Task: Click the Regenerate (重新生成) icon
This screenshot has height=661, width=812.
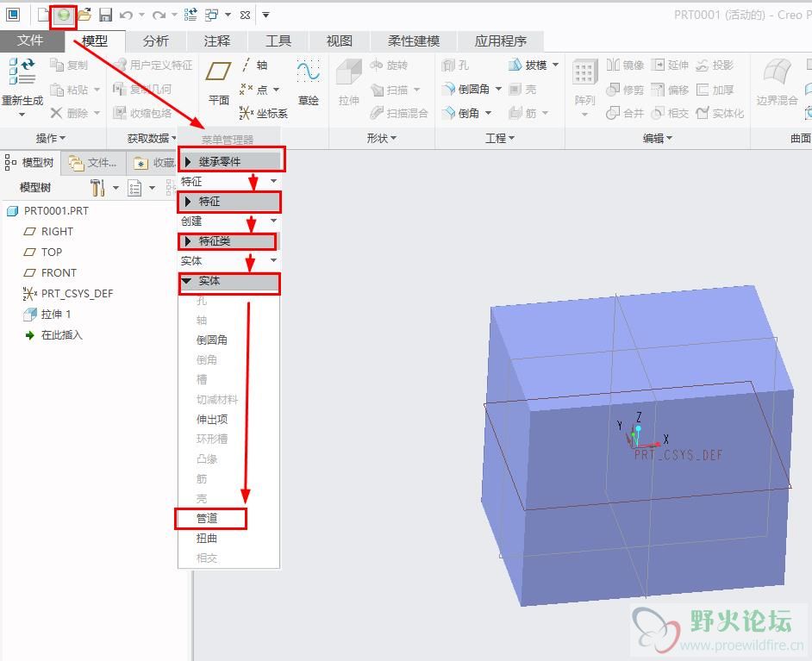Action: [x=22, y=72]
